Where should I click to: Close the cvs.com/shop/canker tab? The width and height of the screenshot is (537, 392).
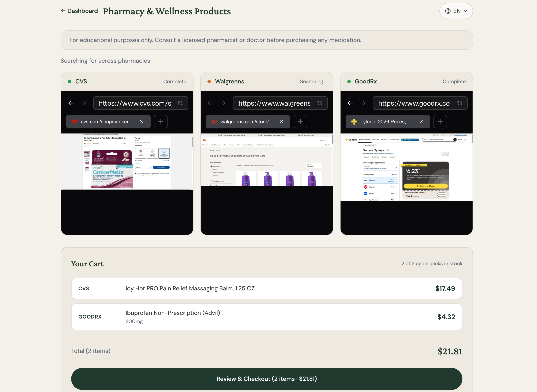[x=142, y=122]
